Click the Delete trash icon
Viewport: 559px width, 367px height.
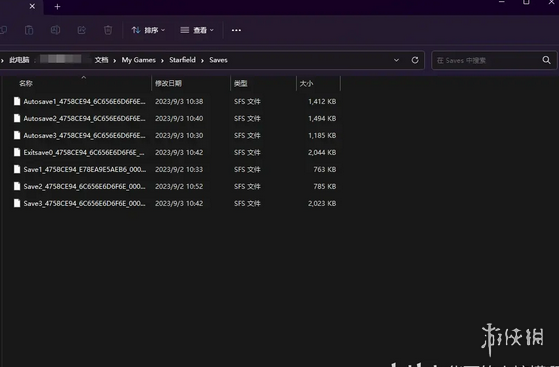coord(108,30)
